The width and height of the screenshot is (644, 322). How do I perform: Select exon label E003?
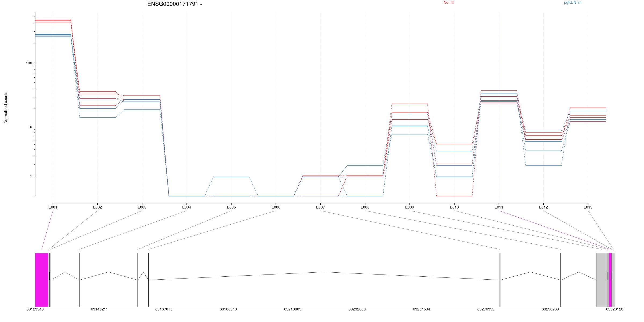(142, 207)
